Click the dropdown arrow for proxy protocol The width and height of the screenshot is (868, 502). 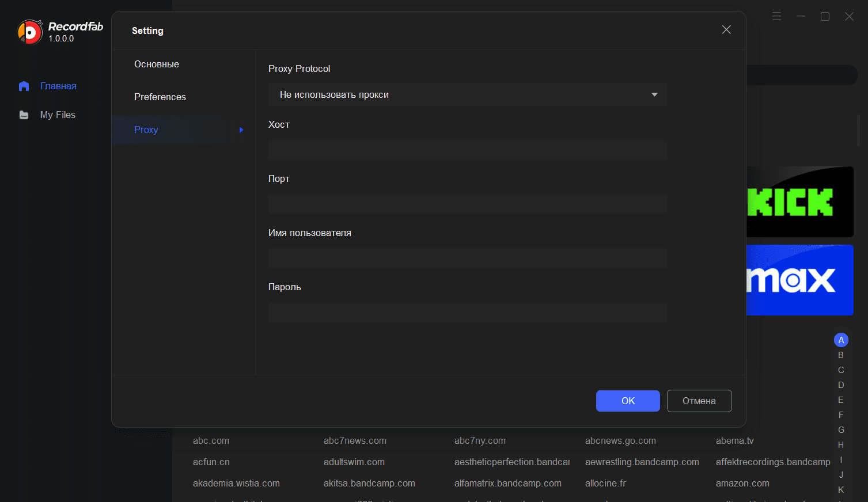[x=654, y=95]
